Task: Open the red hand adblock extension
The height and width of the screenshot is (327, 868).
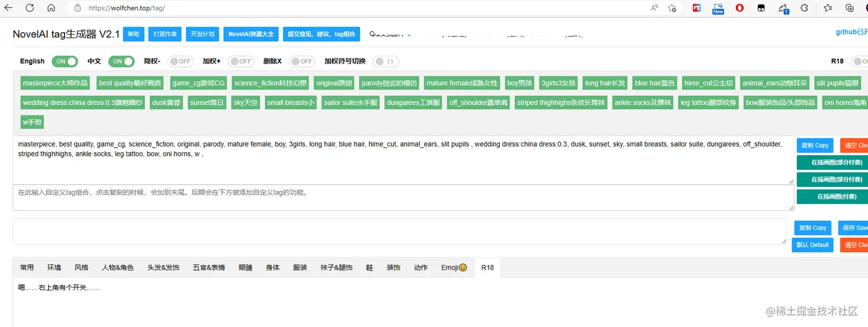Action: pos(740,8)
